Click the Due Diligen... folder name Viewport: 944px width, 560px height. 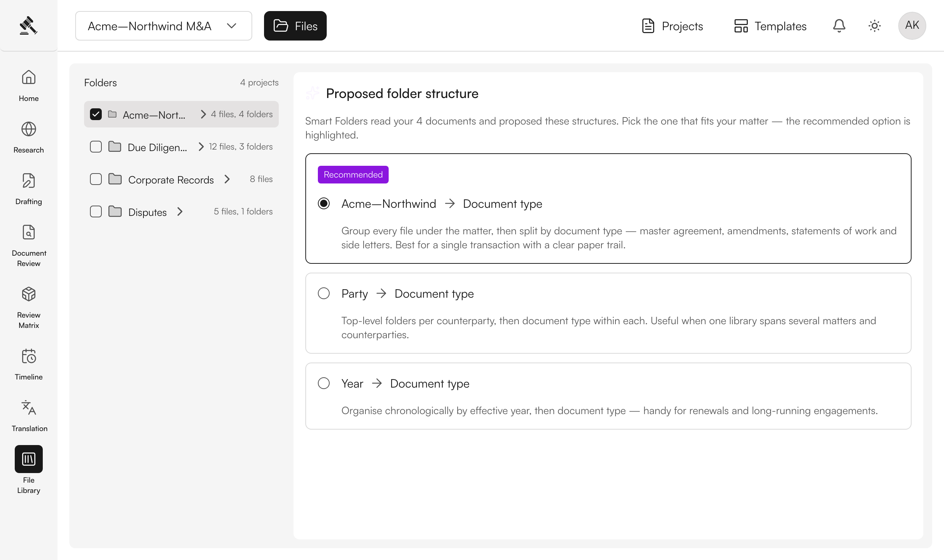[x=157, y=147]
